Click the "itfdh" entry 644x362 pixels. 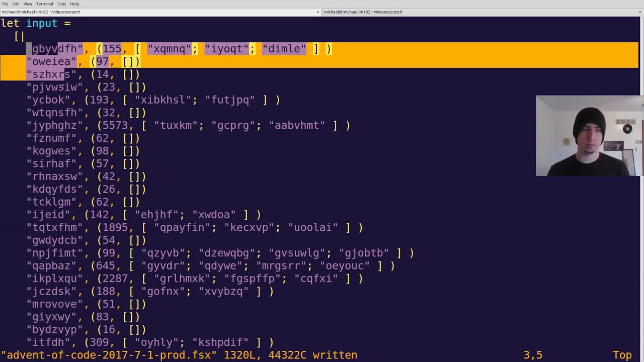[150, 342]
